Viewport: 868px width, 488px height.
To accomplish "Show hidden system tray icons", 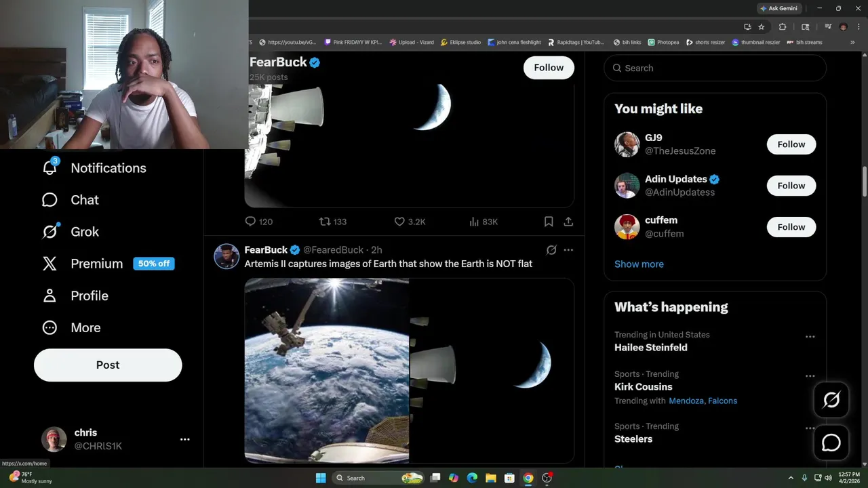I will click(x=791, y=478).
